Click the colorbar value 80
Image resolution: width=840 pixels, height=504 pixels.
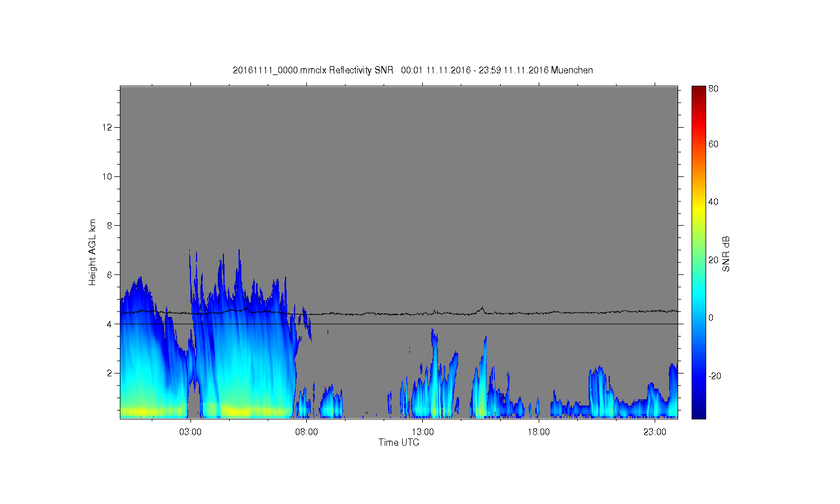click(x=713, y=88)
